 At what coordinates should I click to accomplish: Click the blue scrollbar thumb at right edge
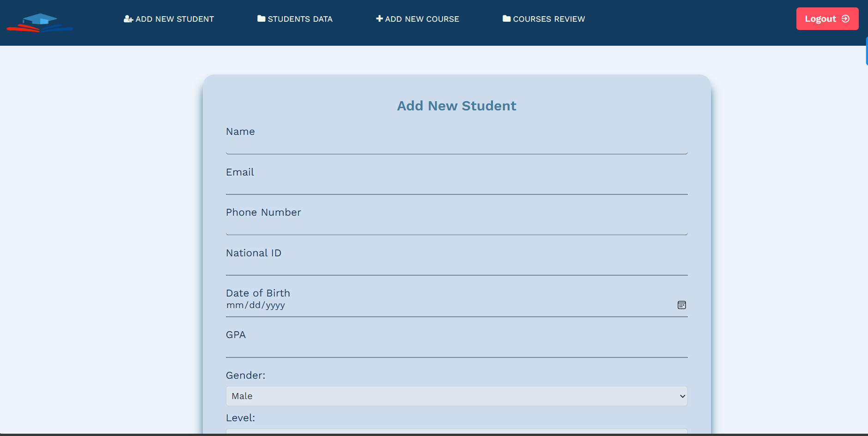867,51
